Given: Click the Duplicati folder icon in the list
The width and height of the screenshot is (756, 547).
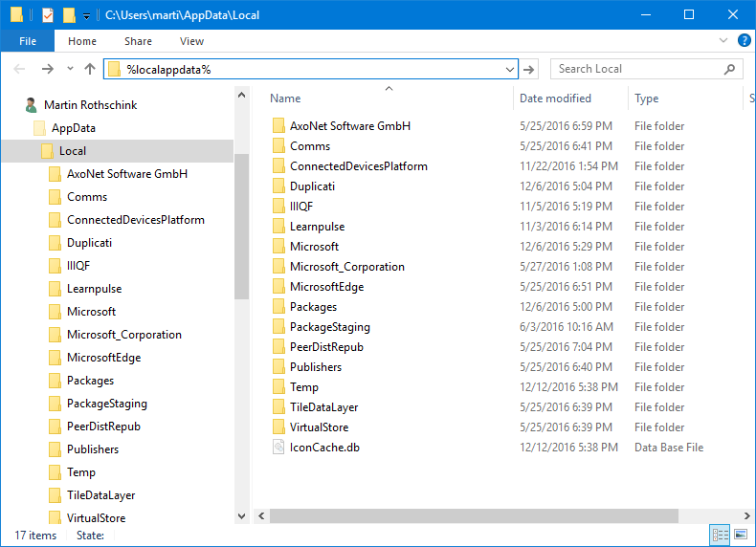Looking at the screenshot, I should pyautogui.click(x=278, y=186).
